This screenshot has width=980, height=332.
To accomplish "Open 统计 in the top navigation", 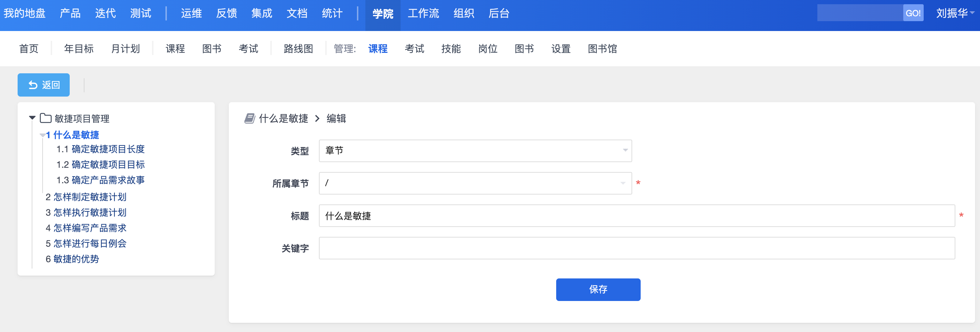I will point(332,13).
